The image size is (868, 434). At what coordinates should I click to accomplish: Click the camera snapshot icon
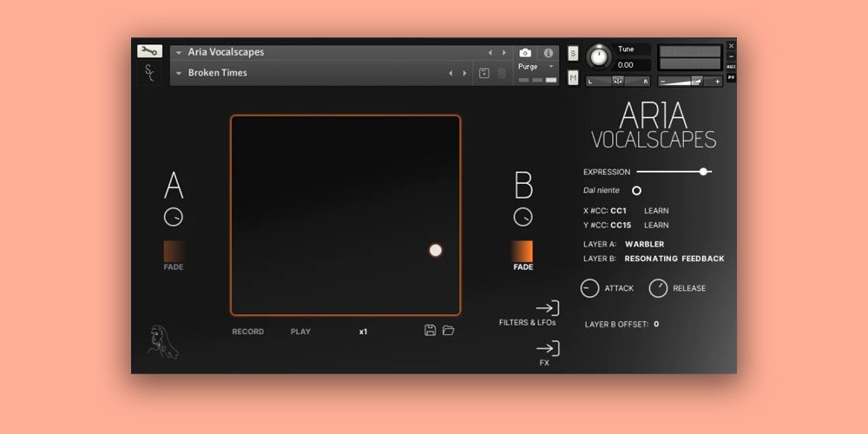click(x=525, y=53)
